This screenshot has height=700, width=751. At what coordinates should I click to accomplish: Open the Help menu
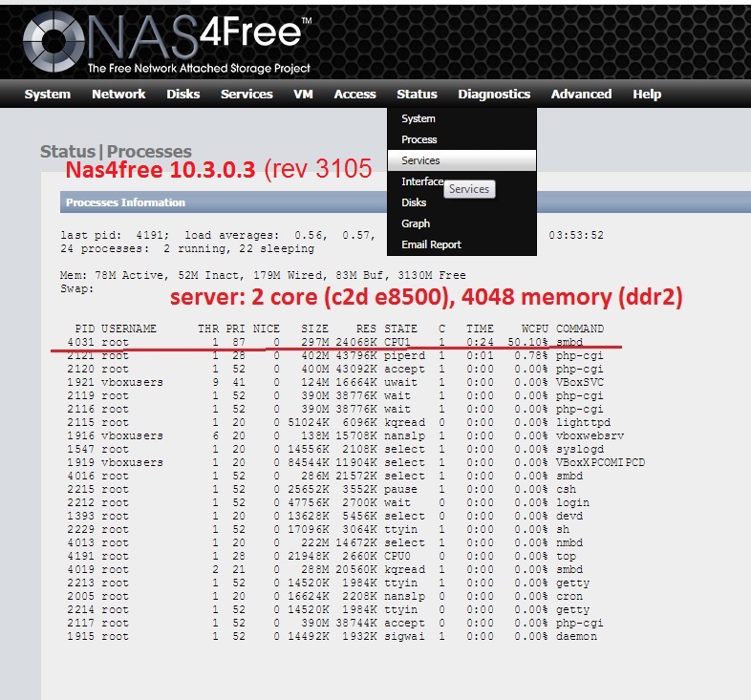tap(647, 94)
